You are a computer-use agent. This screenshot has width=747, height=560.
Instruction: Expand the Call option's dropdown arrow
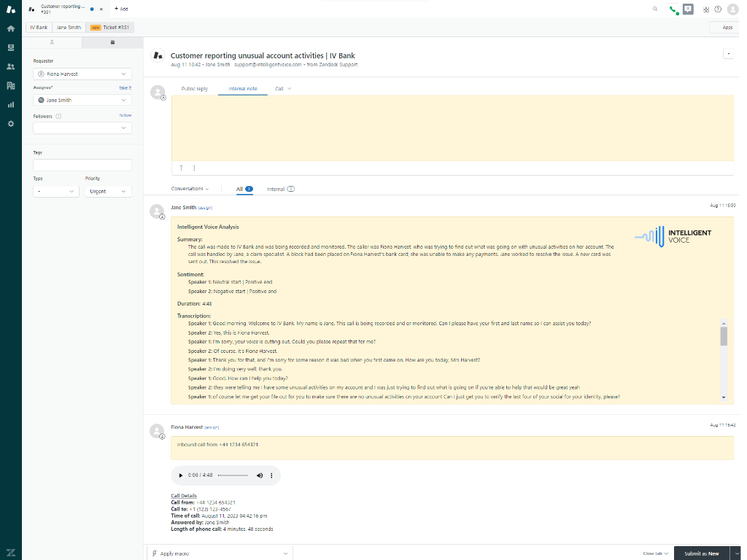pos(290,88)
